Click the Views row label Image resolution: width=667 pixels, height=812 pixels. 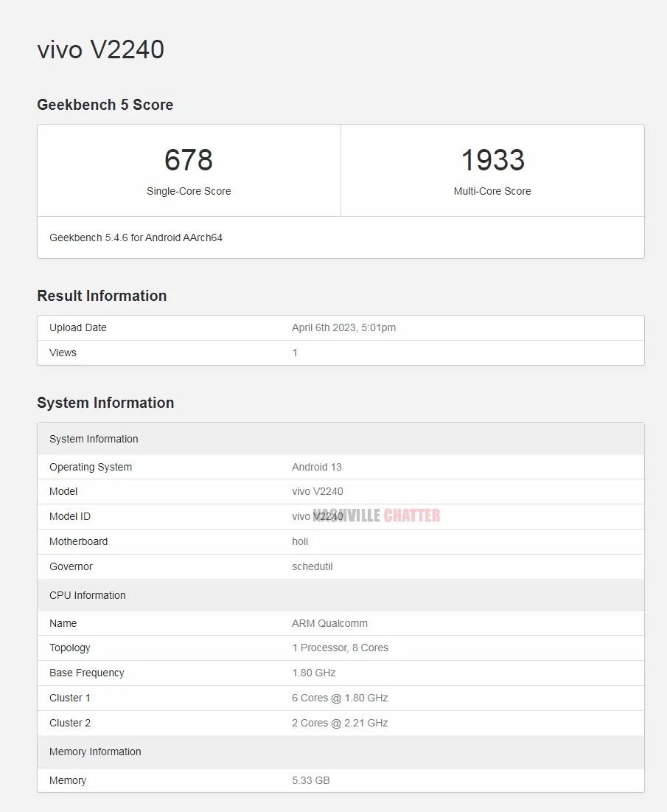tap(63, 353)
